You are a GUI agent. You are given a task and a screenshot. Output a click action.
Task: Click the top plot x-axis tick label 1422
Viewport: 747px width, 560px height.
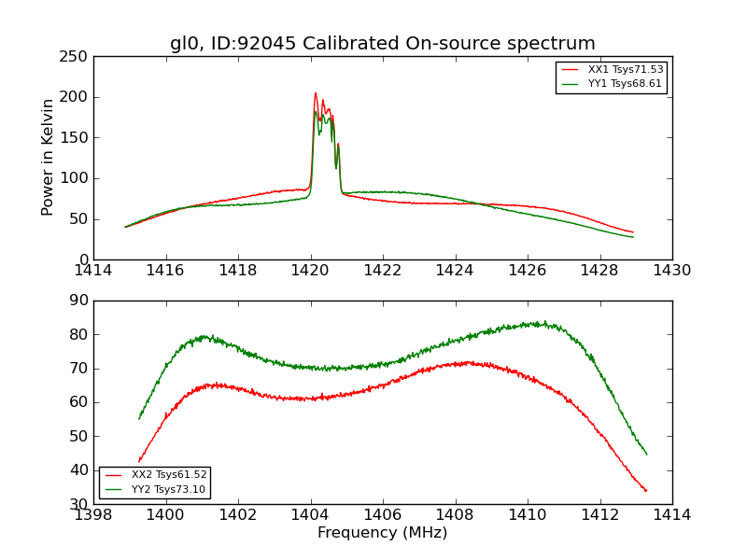[383, 271]
